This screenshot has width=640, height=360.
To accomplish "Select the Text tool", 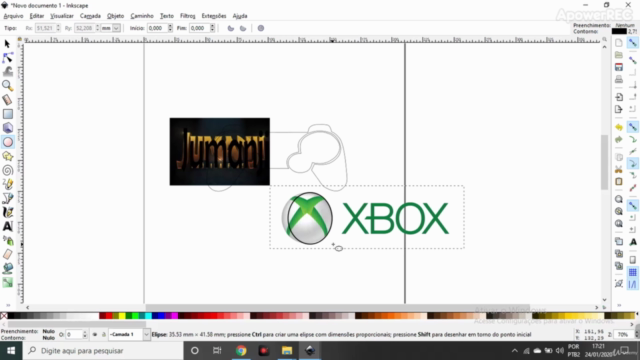I will tap(7, 226).
